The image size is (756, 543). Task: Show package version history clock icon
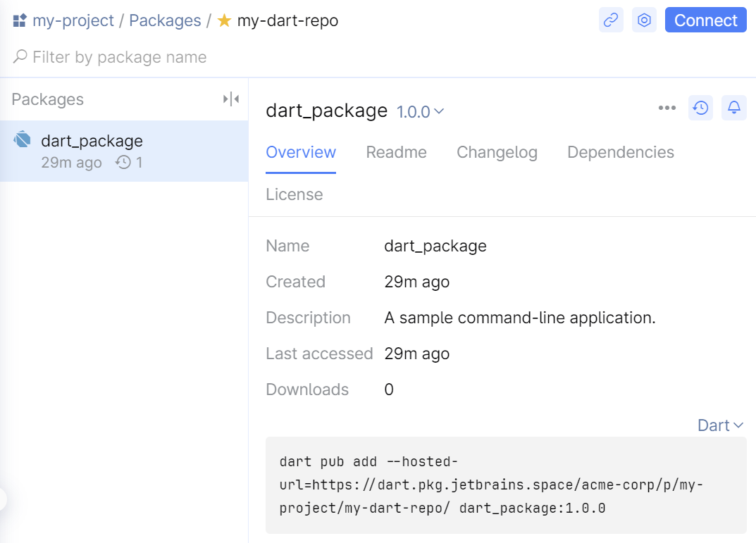700,108
